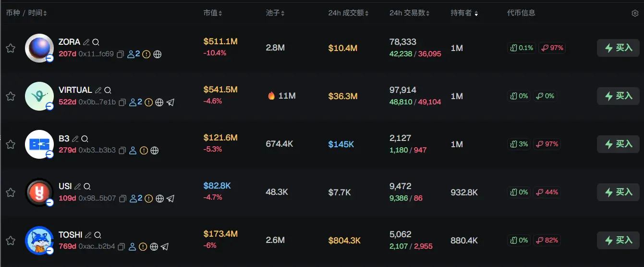The height and width of the screenshot is (267, 644).
Task: Click the 24h 交易数 column header
Action: point(409,13)
